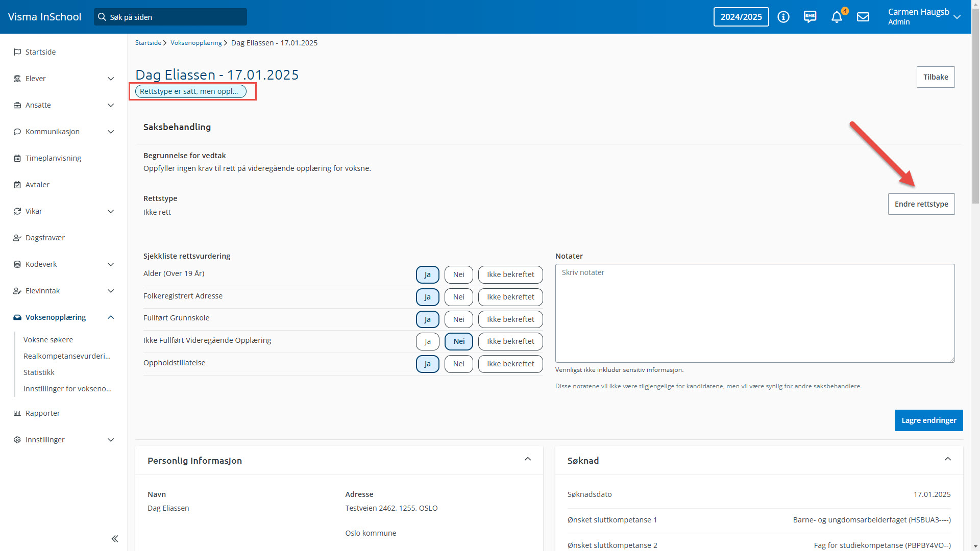Click the Timeplanvisning calendar icon
Viewport: 980px width, 551px height.
[x=17, y=158]
